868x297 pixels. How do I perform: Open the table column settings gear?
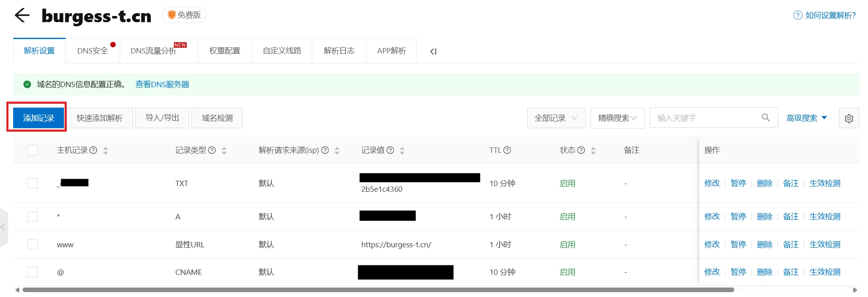coord(849,118)
